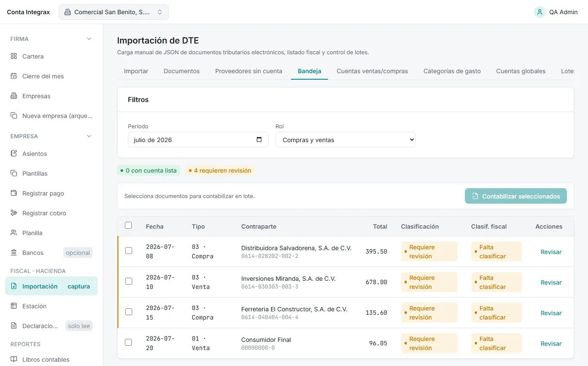
Task: Click the QA Admin user avatar icon
Action: click(540, 12)
